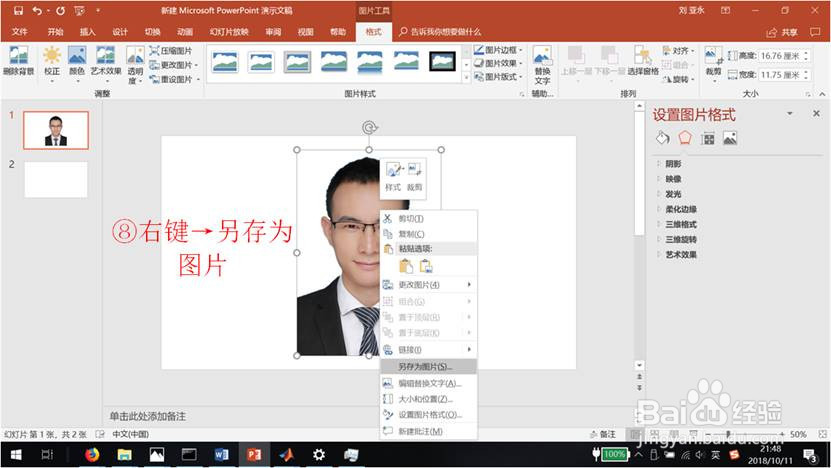Click the width (宽度) input field
This screenshot has width=831, height=468.
coord(779,75)
